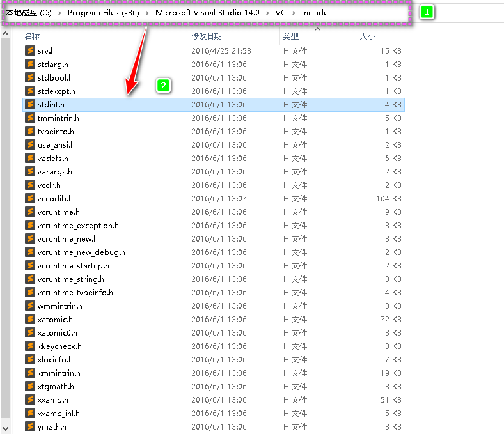Screen dimensions: 504x434
Task: Sort files by 类型 column header
Action: (x=291, y=36)
